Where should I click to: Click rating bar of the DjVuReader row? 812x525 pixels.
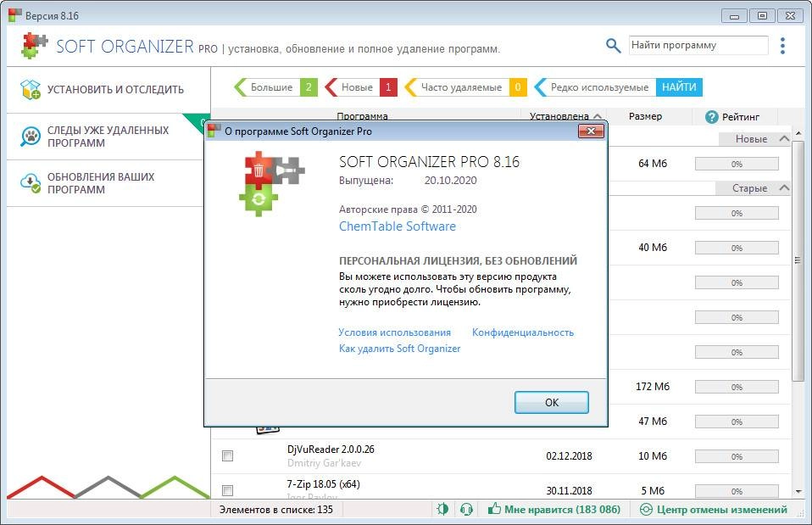(x=737, y=456)
